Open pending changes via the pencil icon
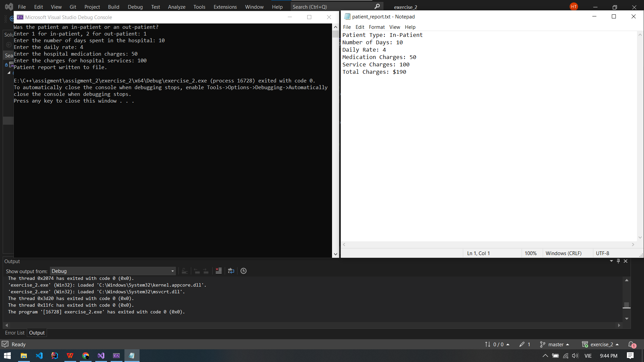The image size is (644, 362). [524, 344]
